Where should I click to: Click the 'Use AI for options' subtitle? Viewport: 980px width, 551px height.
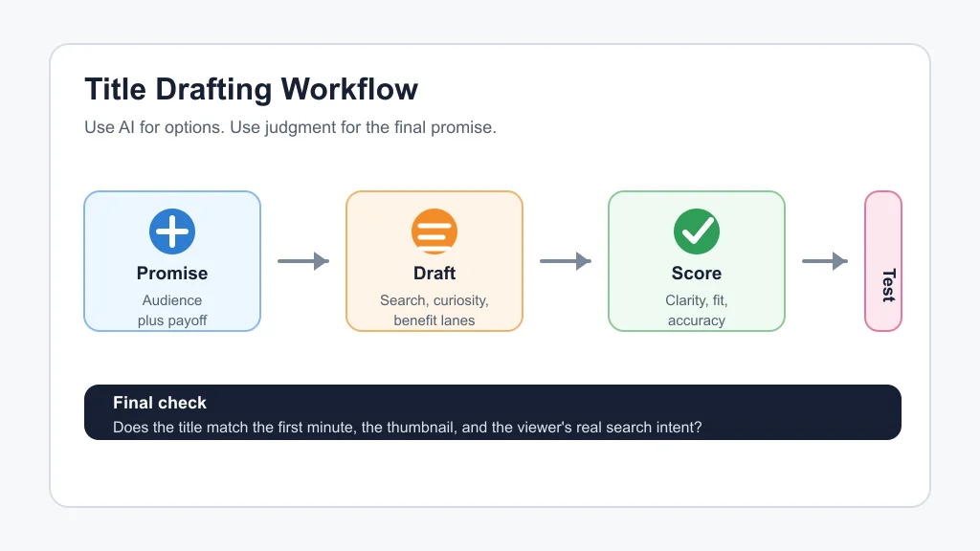pos(290,127)
